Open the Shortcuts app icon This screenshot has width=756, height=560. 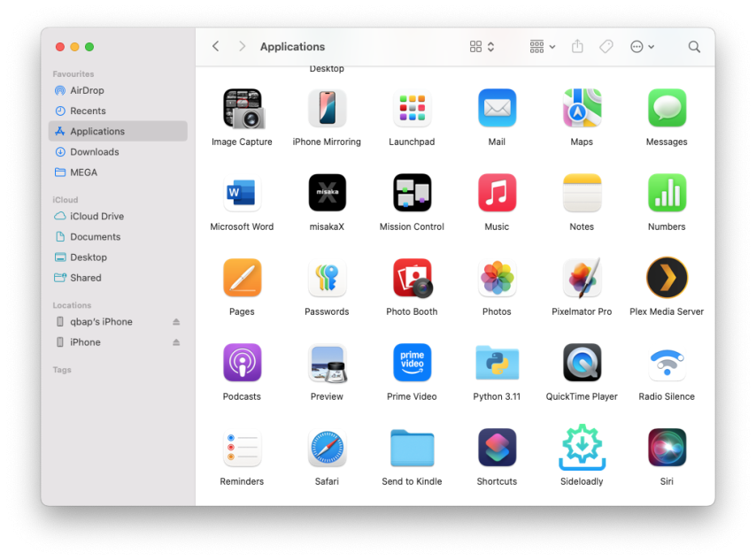pos(497,448)
